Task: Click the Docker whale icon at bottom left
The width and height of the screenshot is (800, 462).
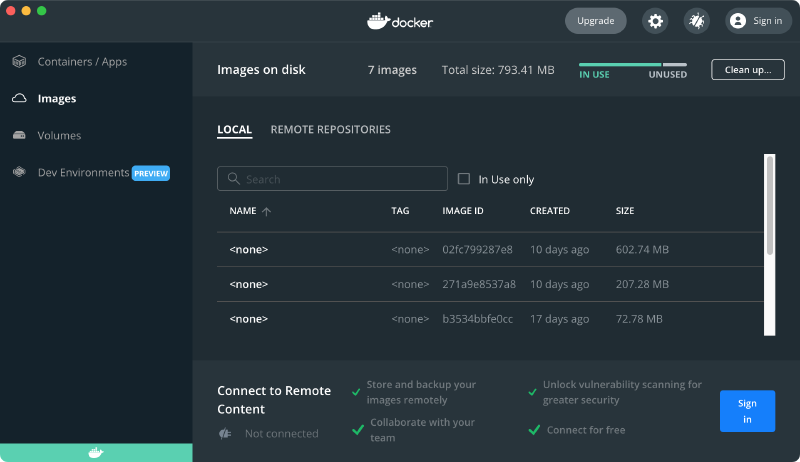Action: (x=96, y=453)
